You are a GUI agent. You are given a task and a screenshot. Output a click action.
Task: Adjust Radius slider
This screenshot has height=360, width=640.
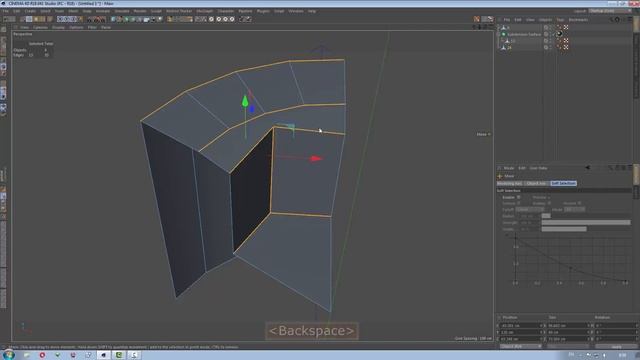pyautogui.click(x=586, y=216)
